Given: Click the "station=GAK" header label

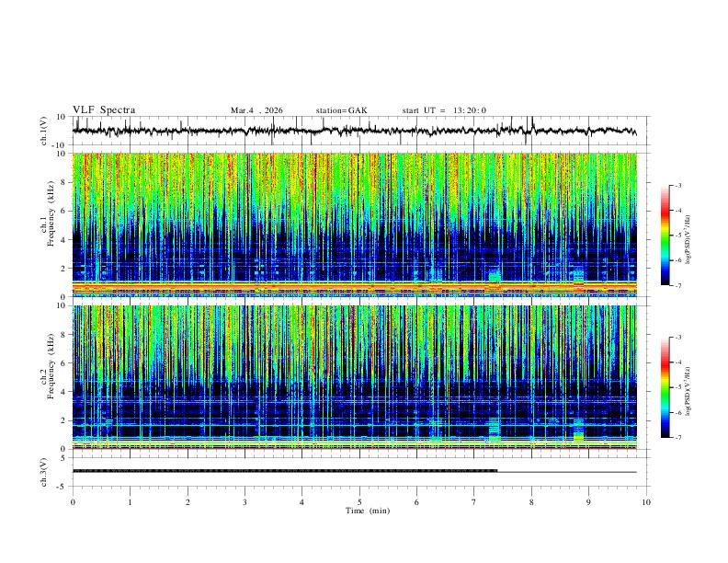Looking at the screenshot, I should pyautogui.click(x=341, y=110).
